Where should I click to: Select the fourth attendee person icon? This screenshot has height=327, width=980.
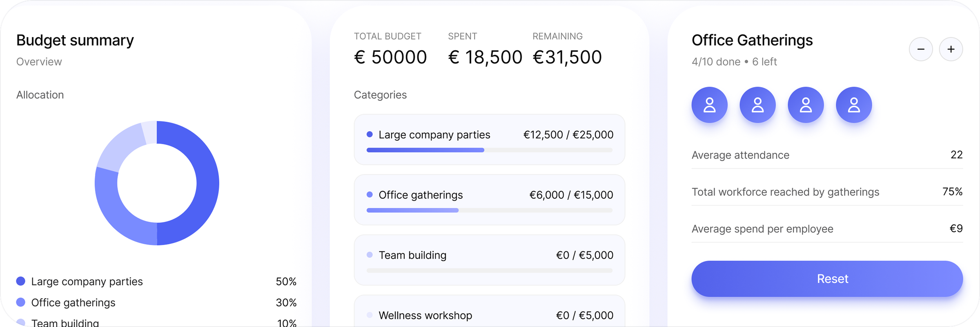[854, 105]
